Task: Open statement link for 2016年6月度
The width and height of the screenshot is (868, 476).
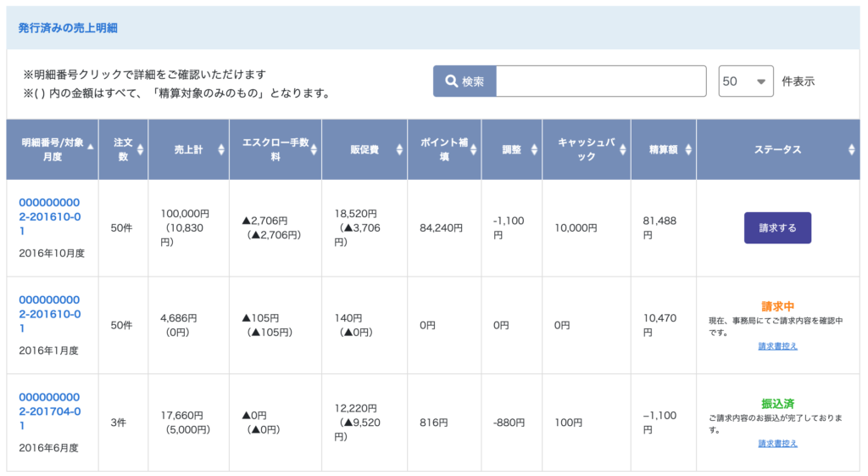Action: [x=50, y=412]
